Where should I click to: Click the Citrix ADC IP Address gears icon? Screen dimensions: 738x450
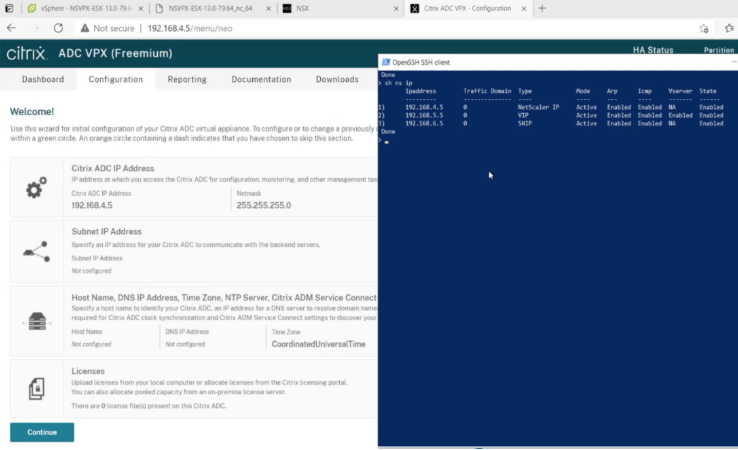(36, 187)
